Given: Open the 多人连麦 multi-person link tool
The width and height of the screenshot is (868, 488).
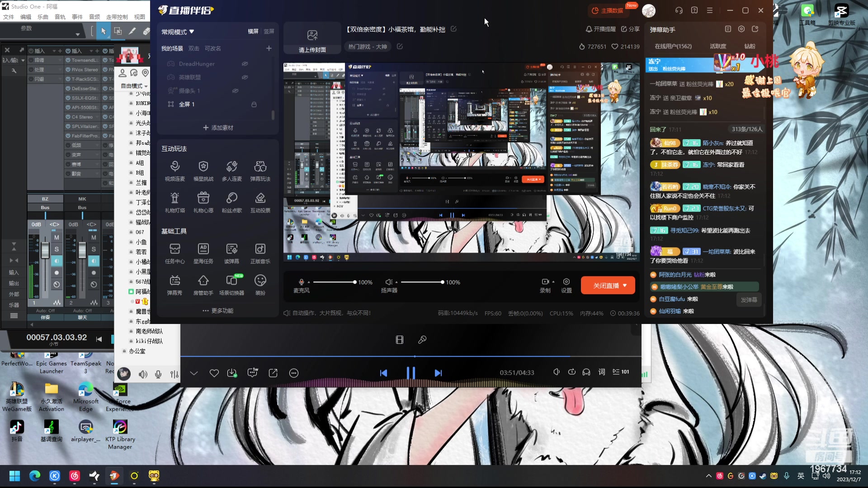Looking at the screenshot, I should (x=231, y=171).
